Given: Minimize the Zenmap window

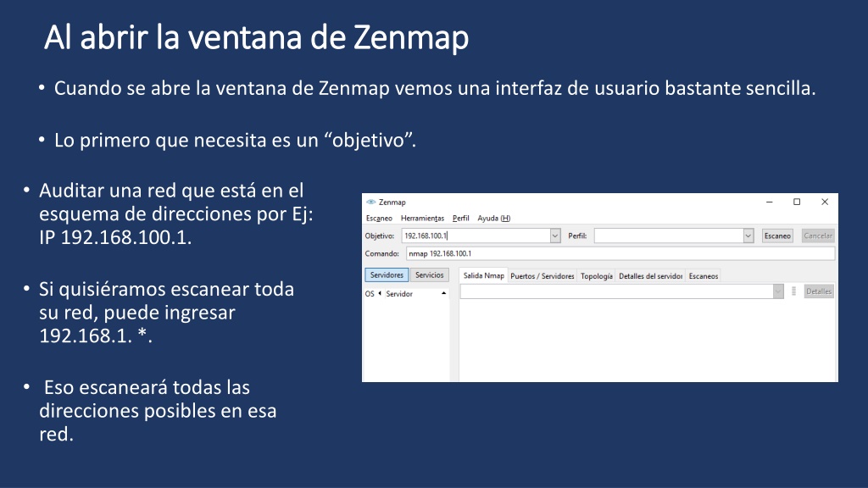Looking at the screenshot, I should tap(769, 202).
